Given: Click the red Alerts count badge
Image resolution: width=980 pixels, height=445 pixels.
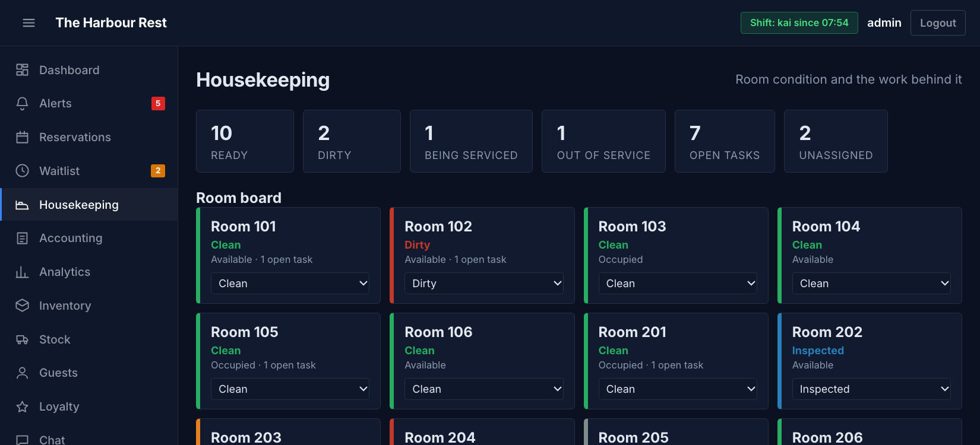Looking at the screenshot, I should pos(158,103).
